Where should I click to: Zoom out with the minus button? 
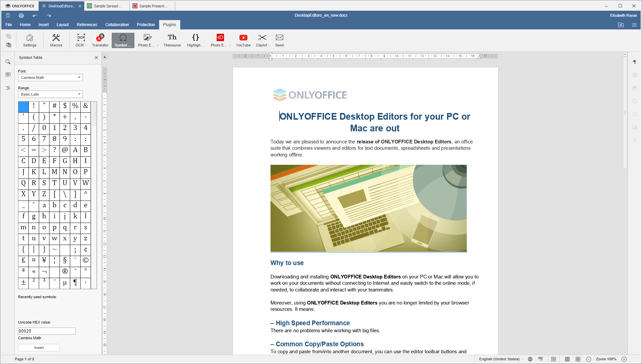[x=589, y=359]
